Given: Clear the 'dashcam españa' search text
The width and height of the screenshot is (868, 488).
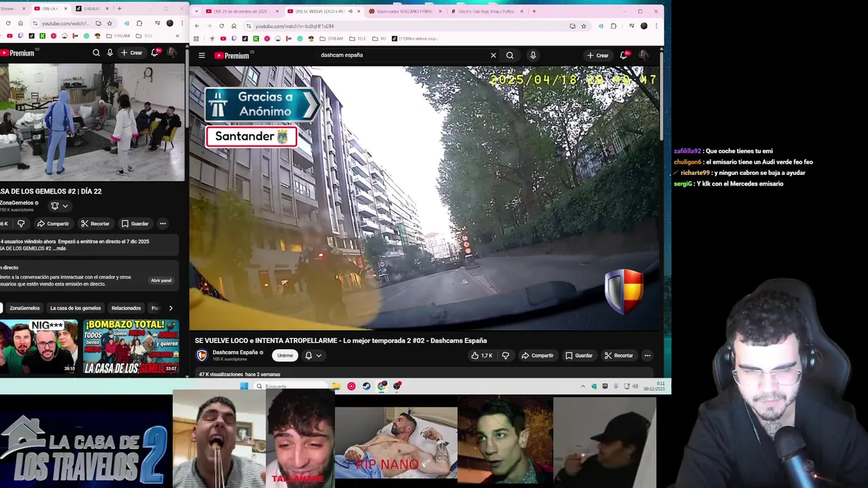Looking at the screenshot, I should click(x=493, y=56).
